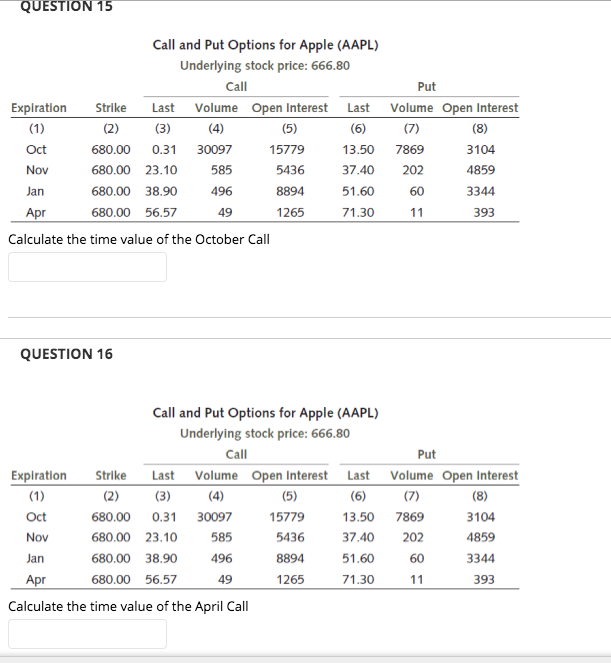This screenshot has height=663, width=611.
Task: Click the Question 16 answer input box
Action: pos(87,634)
